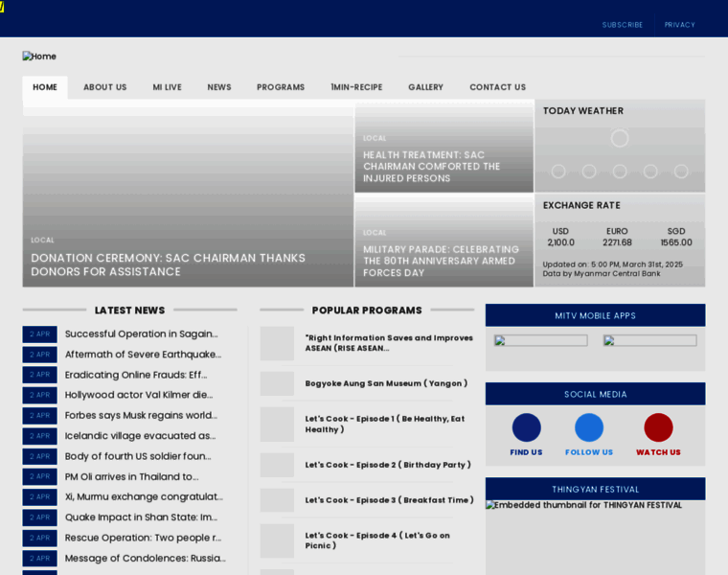Click the Subscribe link in top bar

[x=622, y=25]
